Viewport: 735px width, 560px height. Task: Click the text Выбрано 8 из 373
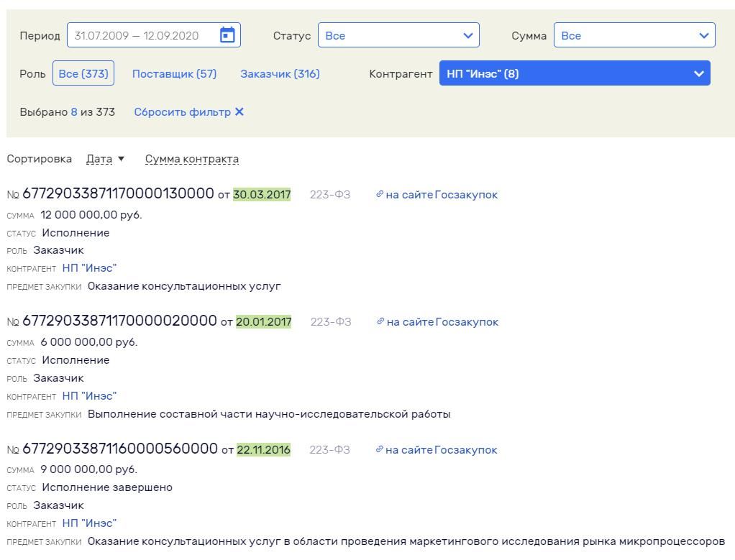(x=67, y=112)
